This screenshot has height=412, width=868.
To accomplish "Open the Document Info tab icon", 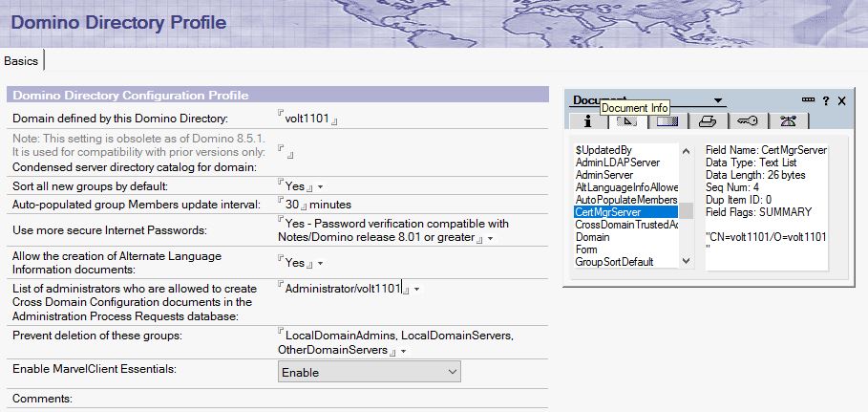I will coord(587,121).
